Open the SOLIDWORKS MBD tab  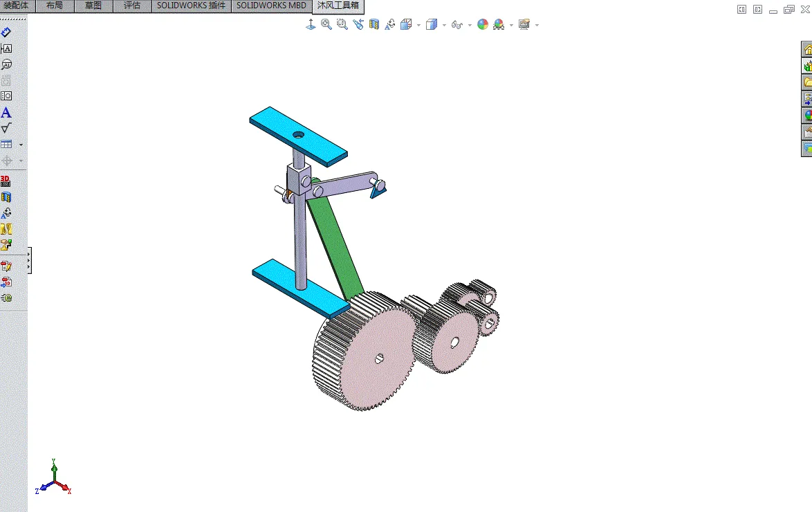point(271,6)
